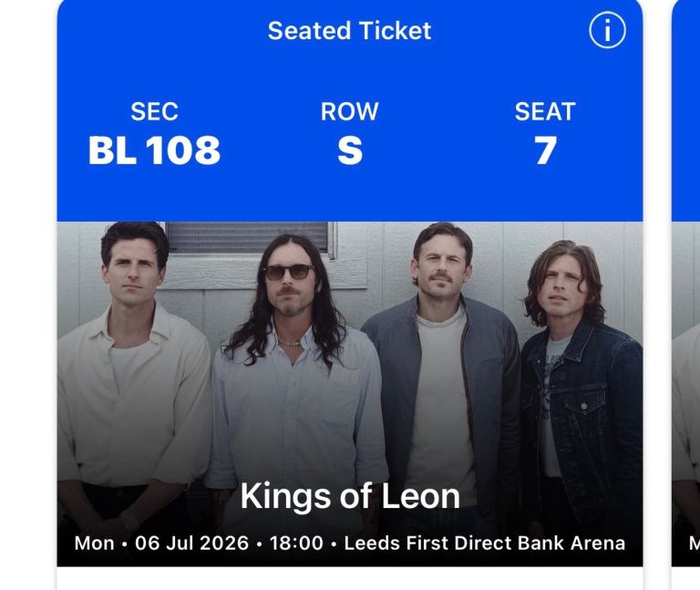The height and width of the screenshot is (590, 700).
Task: Click the SEC label
Action: point(154,112)
